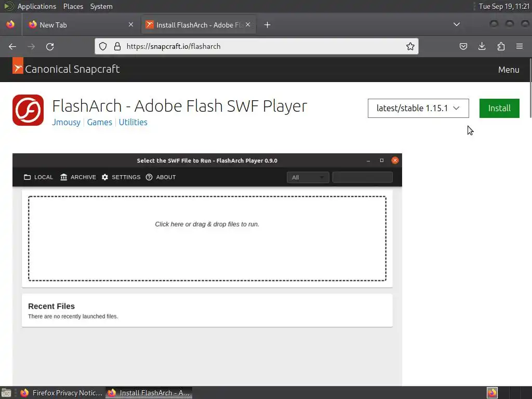Close the Install FlashArch tab
Image resolution: width=532 pixels, height=399 pixels.
248,24
